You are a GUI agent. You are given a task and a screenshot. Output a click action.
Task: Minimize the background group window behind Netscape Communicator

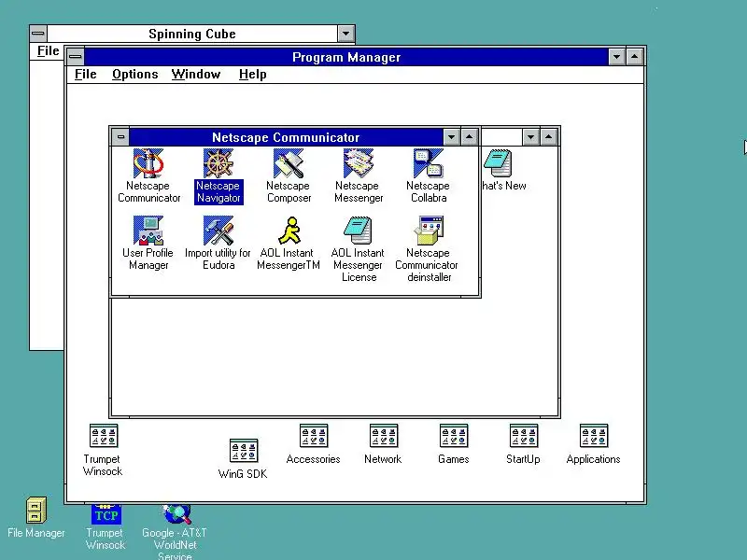[x=530, y=137]
